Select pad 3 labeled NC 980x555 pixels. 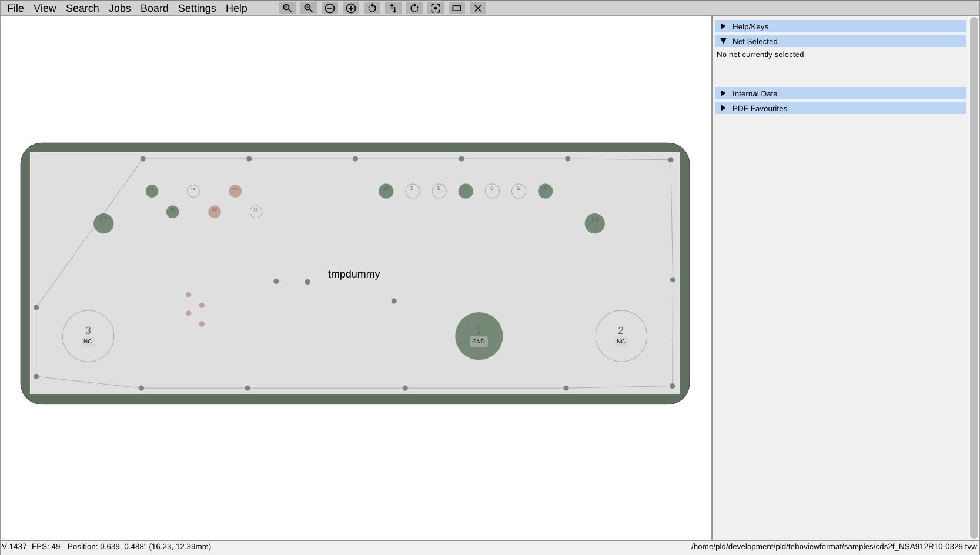click(88, 336)
